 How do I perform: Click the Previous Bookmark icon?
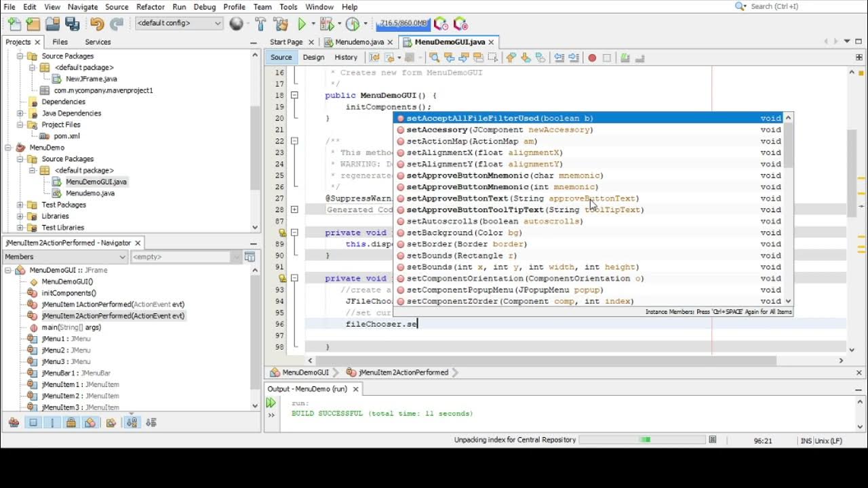(511, 58)
